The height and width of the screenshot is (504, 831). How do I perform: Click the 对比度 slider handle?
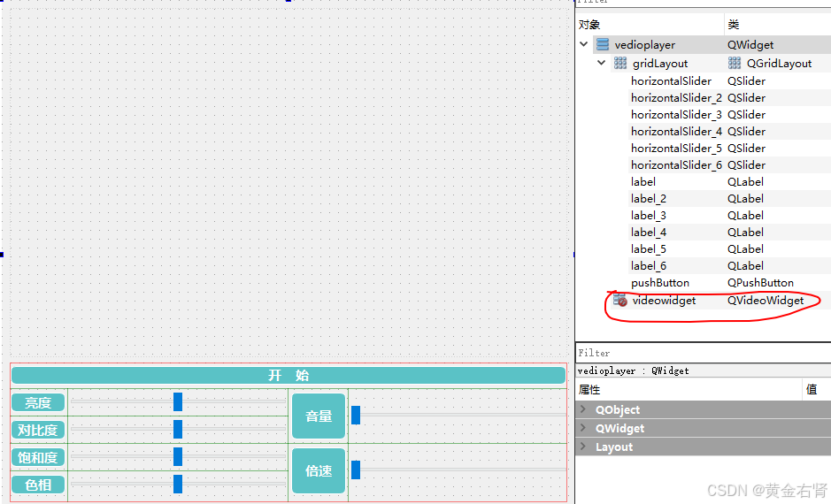coord(178,430)
